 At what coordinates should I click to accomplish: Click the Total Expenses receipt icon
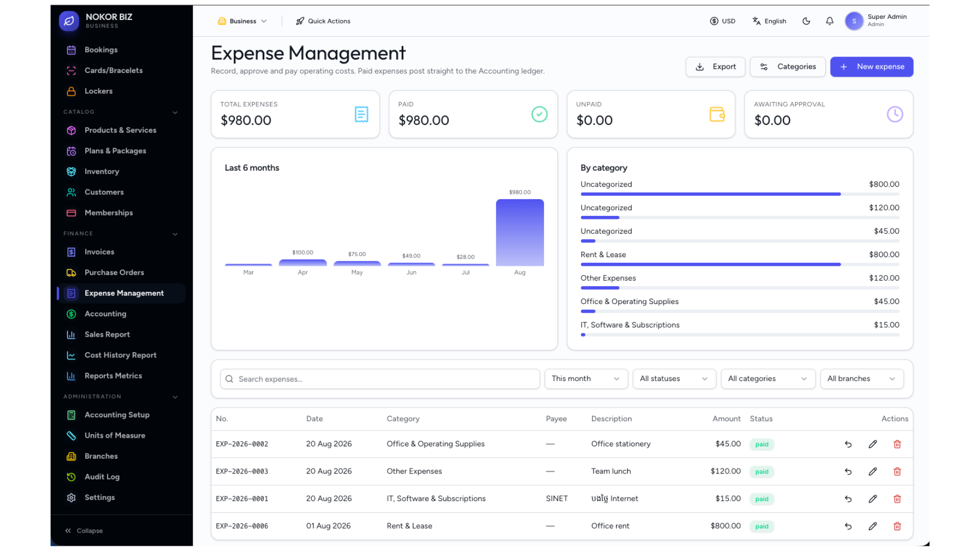361,114
